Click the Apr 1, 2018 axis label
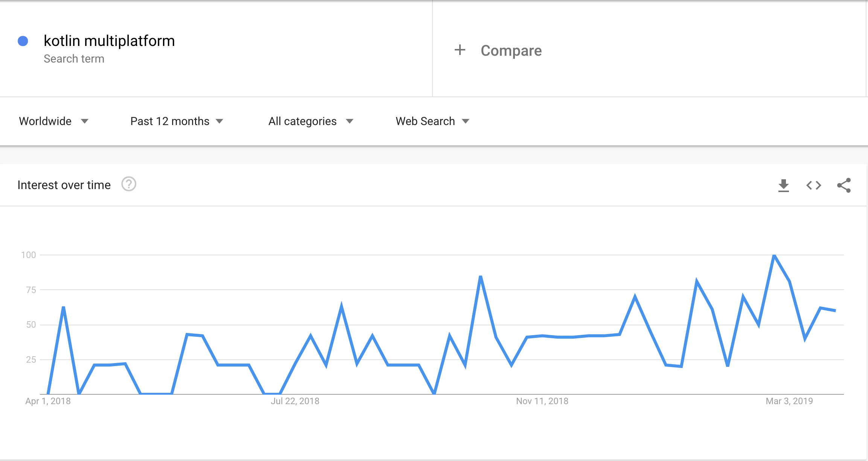The image size is (868, 461). [48, 401]
